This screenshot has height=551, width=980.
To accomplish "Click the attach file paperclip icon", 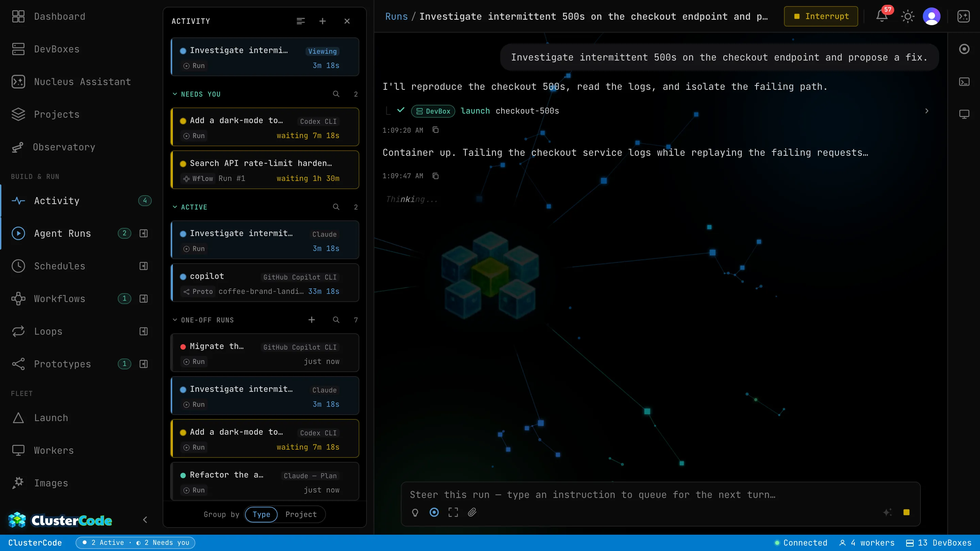I will click(472, 512).
